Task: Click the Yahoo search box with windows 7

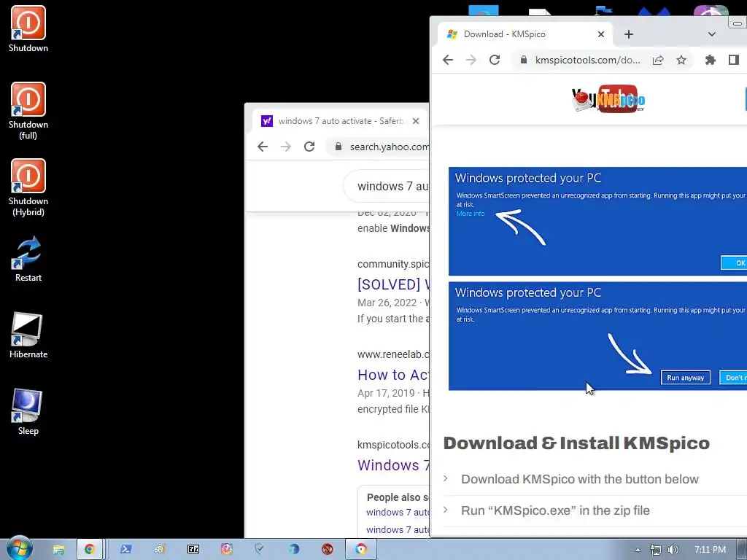Action: click(387, 186)
